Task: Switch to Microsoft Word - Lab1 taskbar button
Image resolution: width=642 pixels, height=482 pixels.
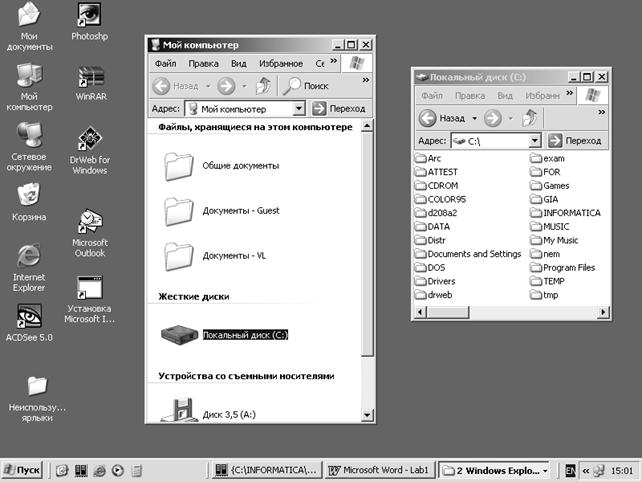Action: pyautogui.click(x=381, y=469)
